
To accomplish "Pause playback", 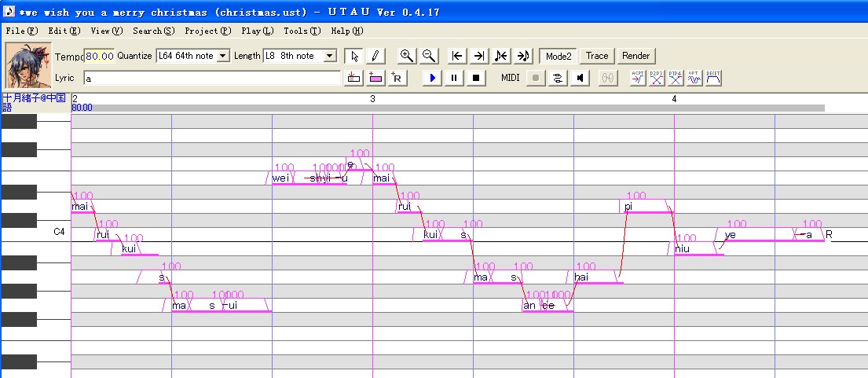I will [454, 78].
